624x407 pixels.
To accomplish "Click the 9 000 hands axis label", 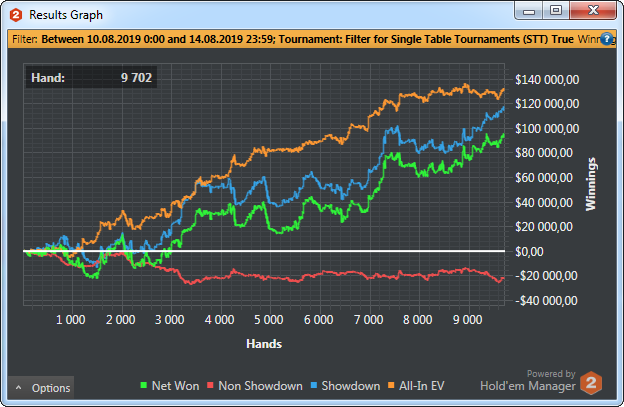I will 467,319.
